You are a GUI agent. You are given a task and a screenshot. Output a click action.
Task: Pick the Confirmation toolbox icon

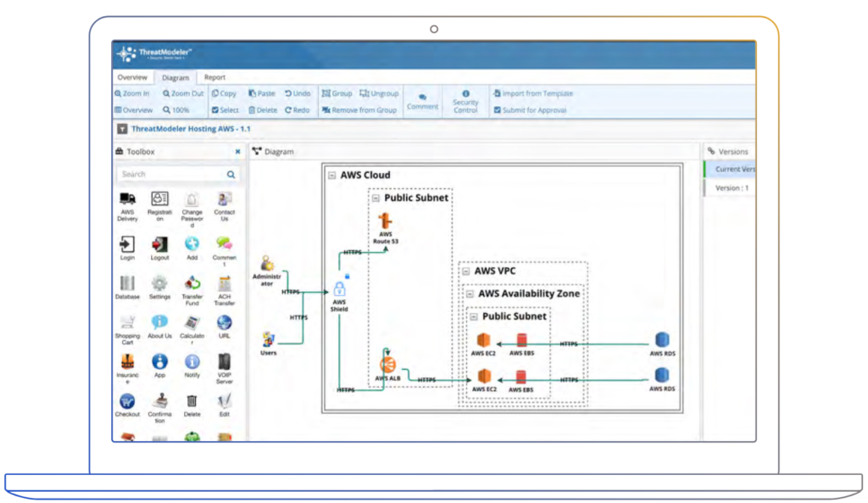pos(159,400)
